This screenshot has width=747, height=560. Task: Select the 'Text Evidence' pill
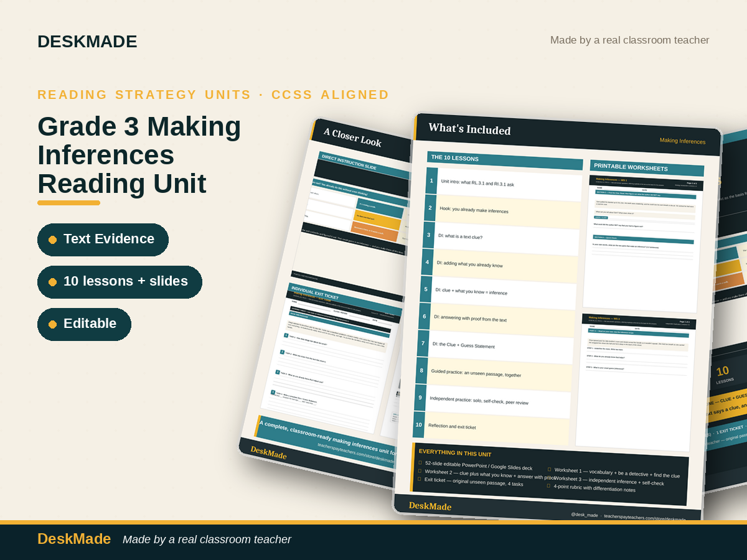tap(103, 240)
